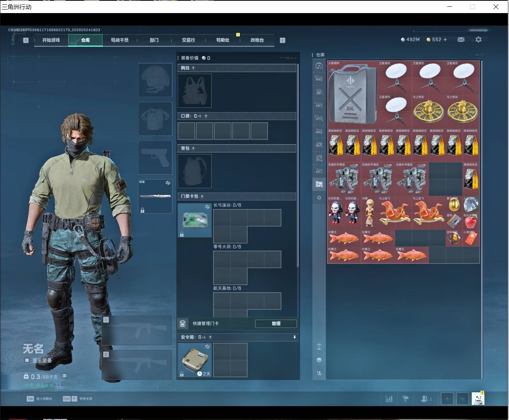Open the help icon beside 安全箱

210,338
